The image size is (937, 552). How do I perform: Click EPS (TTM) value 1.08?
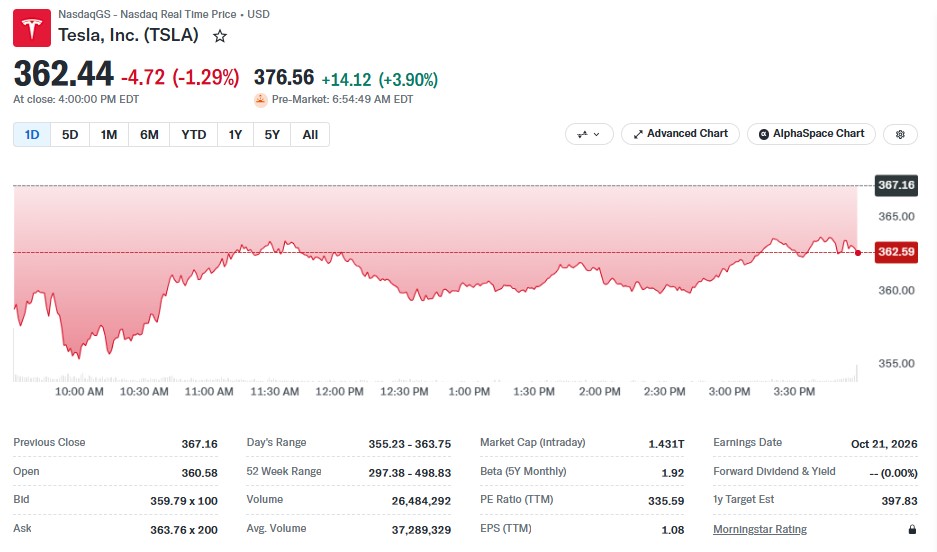[x=672, y=530]
